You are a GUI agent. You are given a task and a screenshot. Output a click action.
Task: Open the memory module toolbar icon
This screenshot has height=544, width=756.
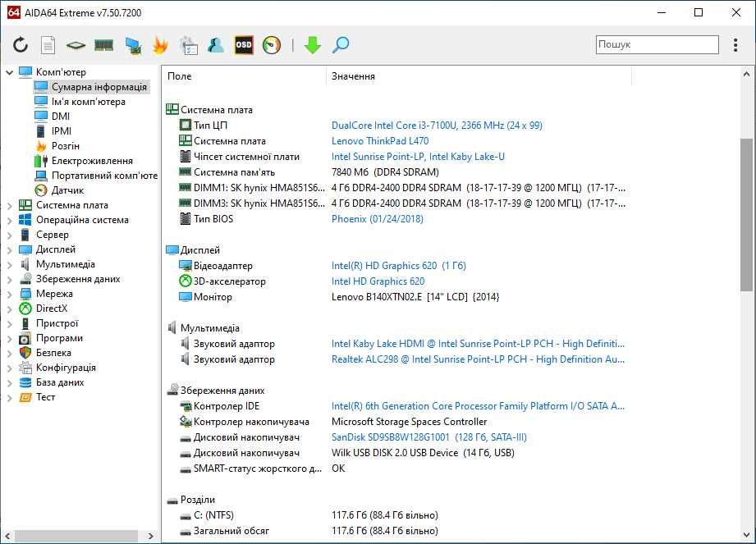point(103,45)
